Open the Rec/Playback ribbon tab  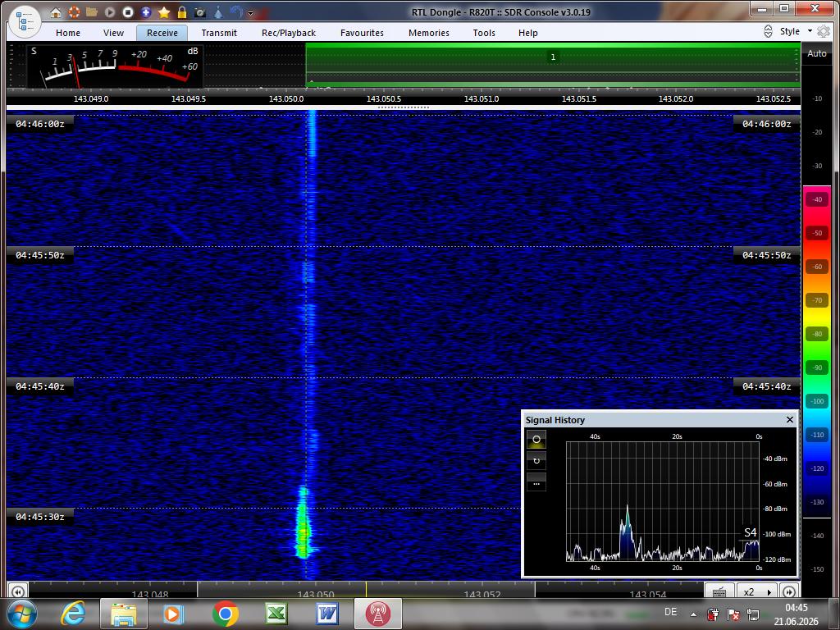coord(289,33)
